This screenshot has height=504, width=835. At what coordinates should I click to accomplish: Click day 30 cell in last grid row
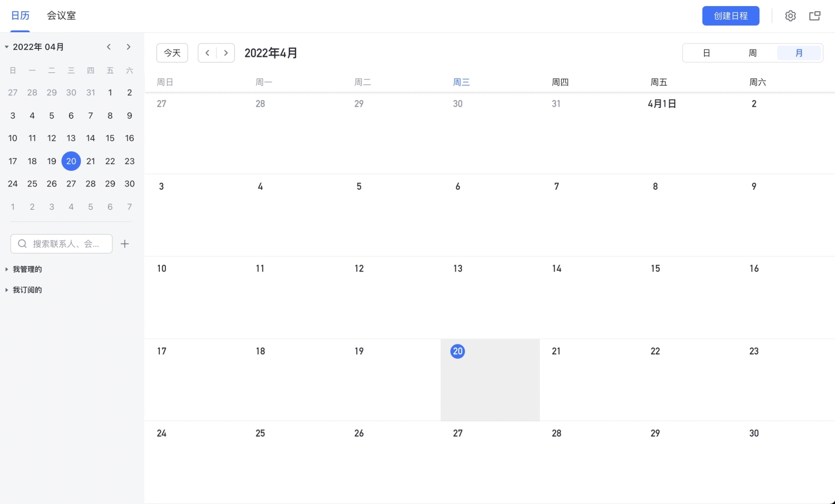786,462
